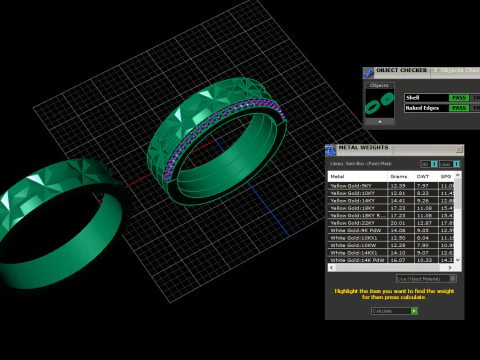Open the Objects thumbnail preview of two rings
This screenshot has width=480, height=360.
380,103
